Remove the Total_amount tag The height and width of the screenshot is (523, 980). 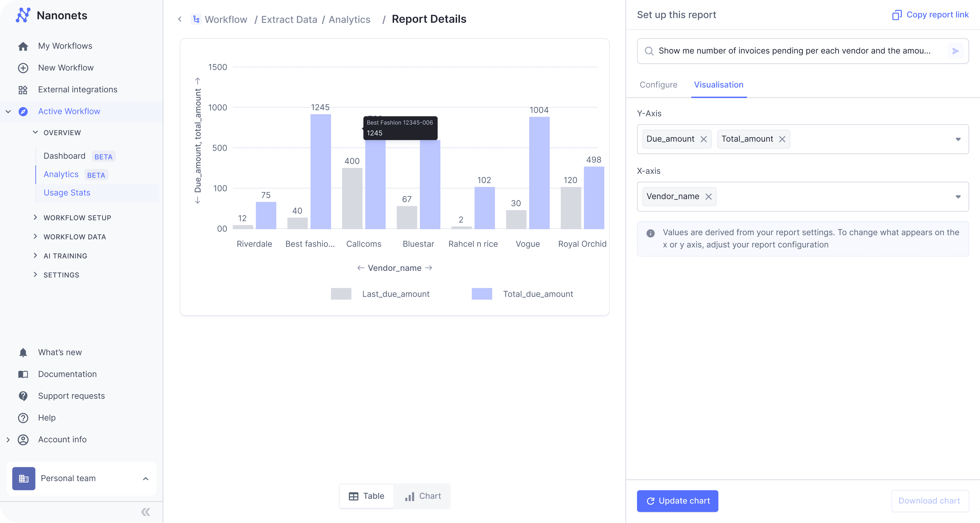pyautogui.click(x=782, y=139)
